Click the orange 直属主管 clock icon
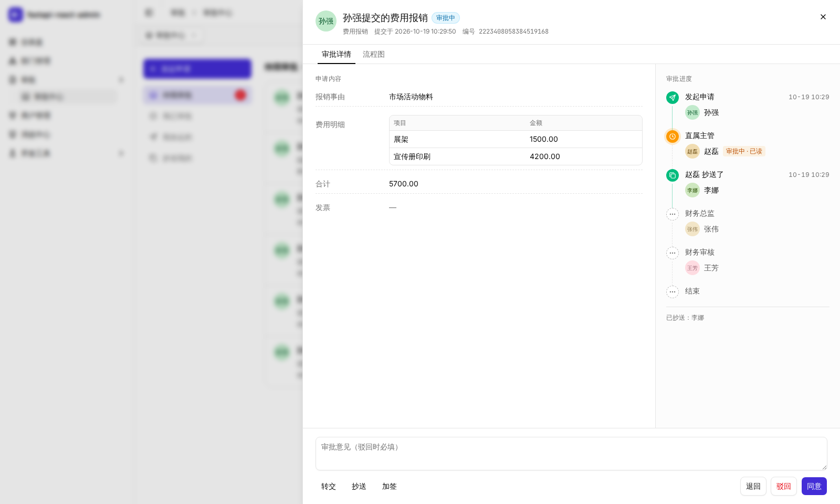The image size is (840, 504). [673, 136]
